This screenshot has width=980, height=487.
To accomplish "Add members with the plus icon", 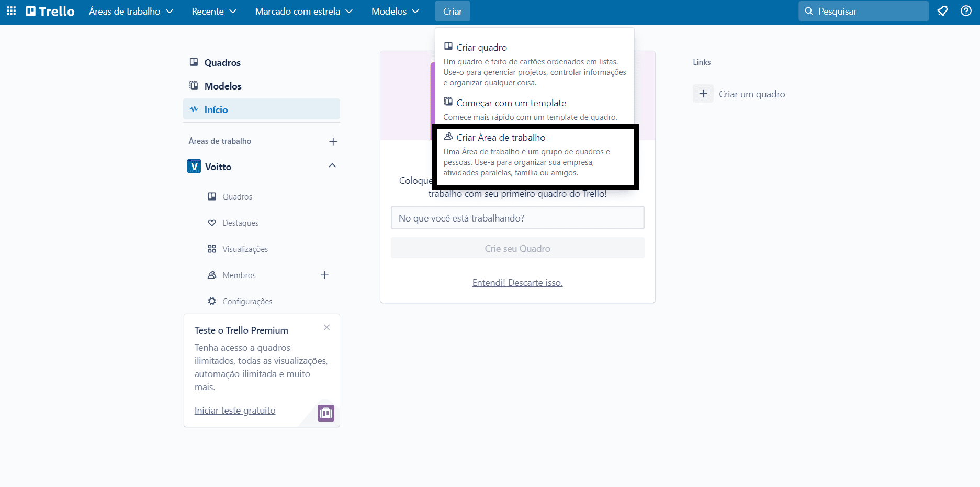I will pyautogui.click(x=324, y=275).
